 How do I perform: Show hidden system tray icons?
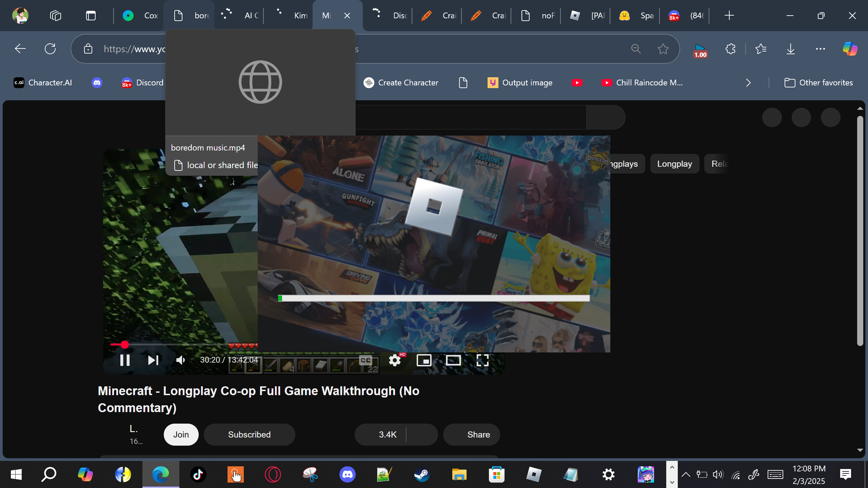pyautogui.click(x=686, y=474)
